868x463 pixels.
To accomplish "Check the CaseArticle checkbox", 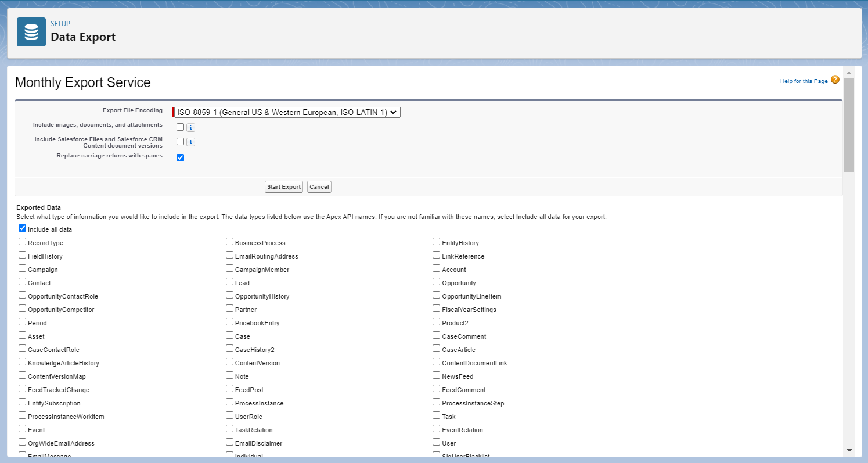I will 436,349.
